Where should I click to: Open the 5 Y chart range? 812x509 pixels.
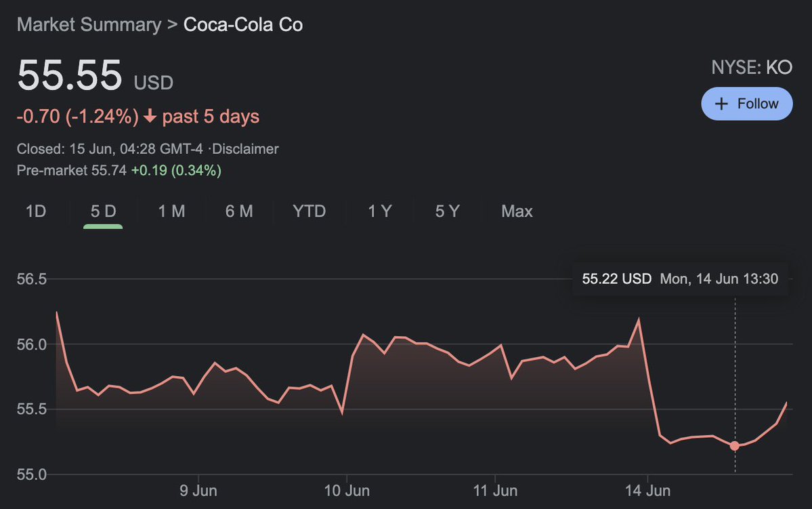(448, 211)
